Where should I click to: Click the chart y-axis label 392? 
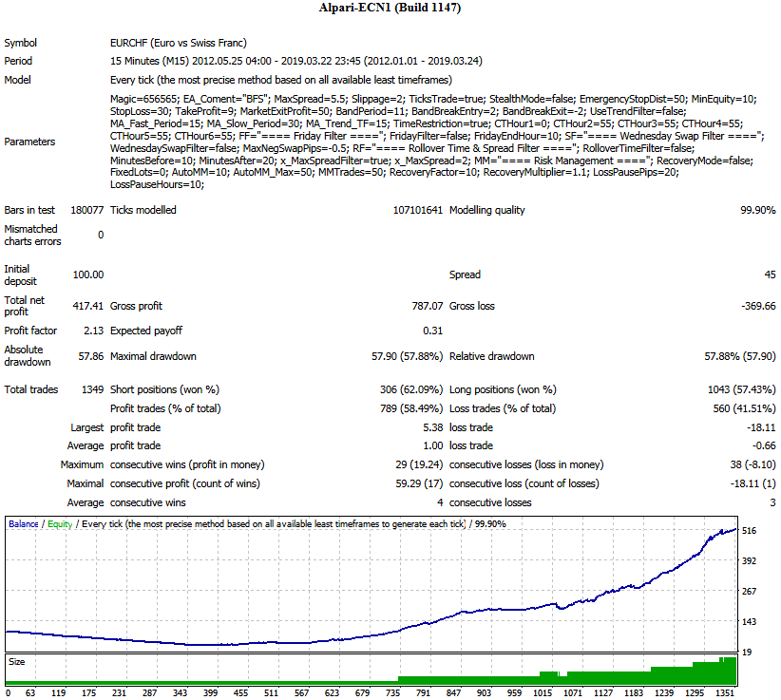click(749, 561)
